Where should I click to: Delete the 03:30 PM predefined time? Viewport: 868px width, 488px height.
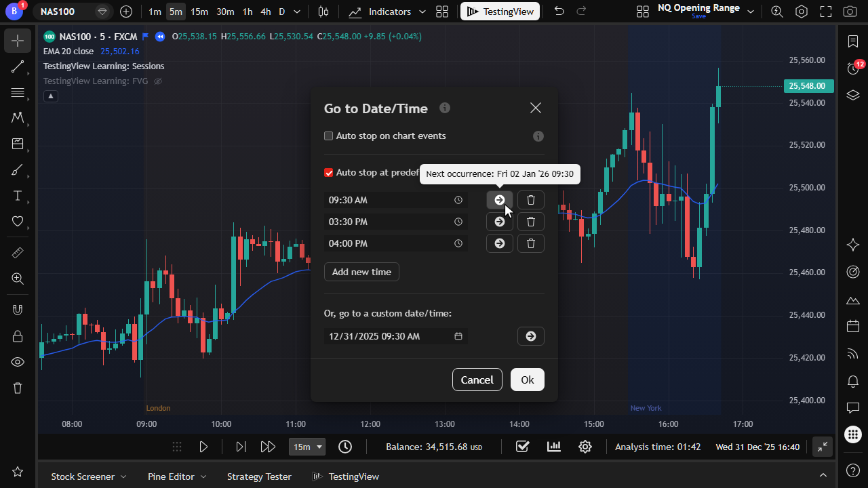pos(531,222)
